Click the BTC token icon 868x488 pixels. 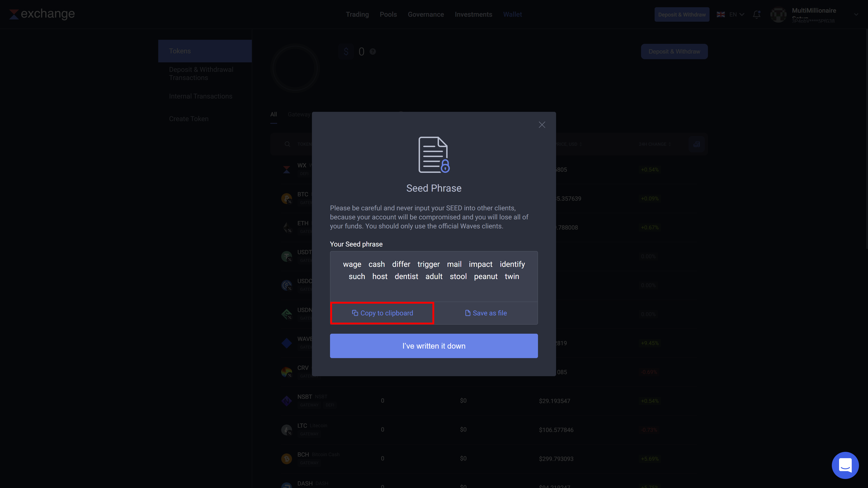tap(286, 198)
